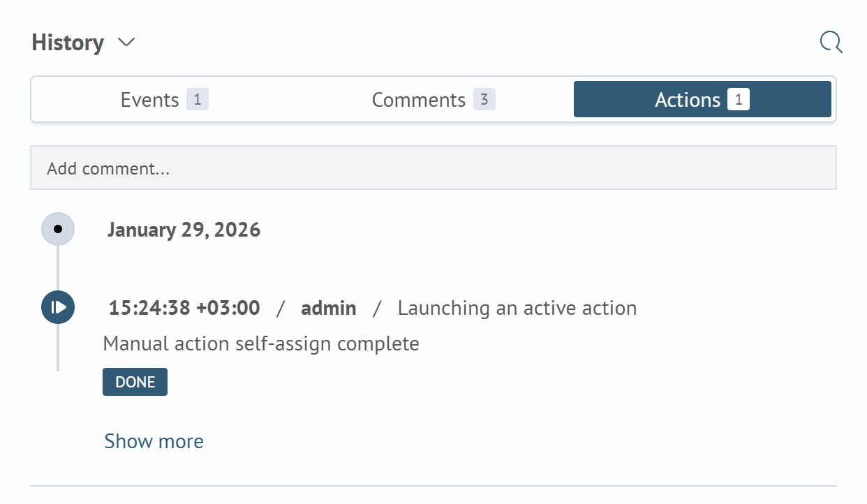867x504 pixels.
Task: Open the action details via the circular event icon
Action: coord(58,307)
